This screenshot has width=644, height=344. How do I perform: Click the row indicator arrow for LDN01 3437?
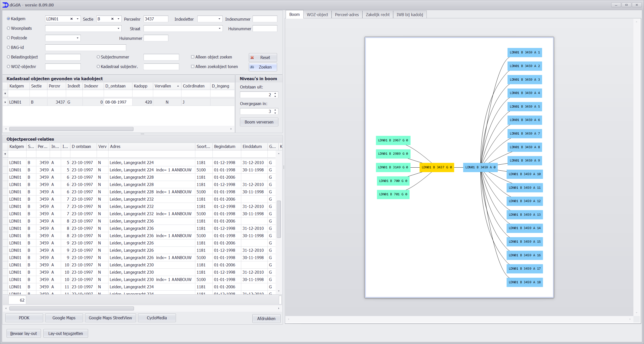(5, 102)
